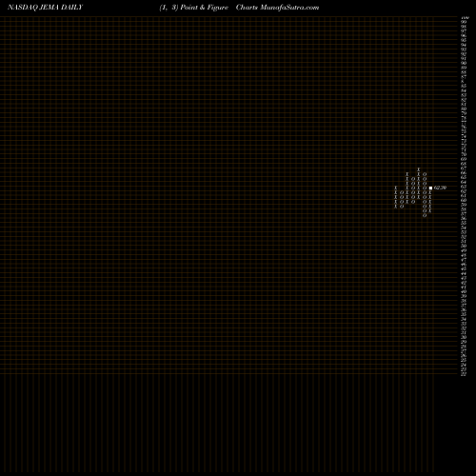Image resolution: width=476 pixels, height=476 pixels.
Task: Click the Point & Figure heading text
Action: [x=205, y=8]
